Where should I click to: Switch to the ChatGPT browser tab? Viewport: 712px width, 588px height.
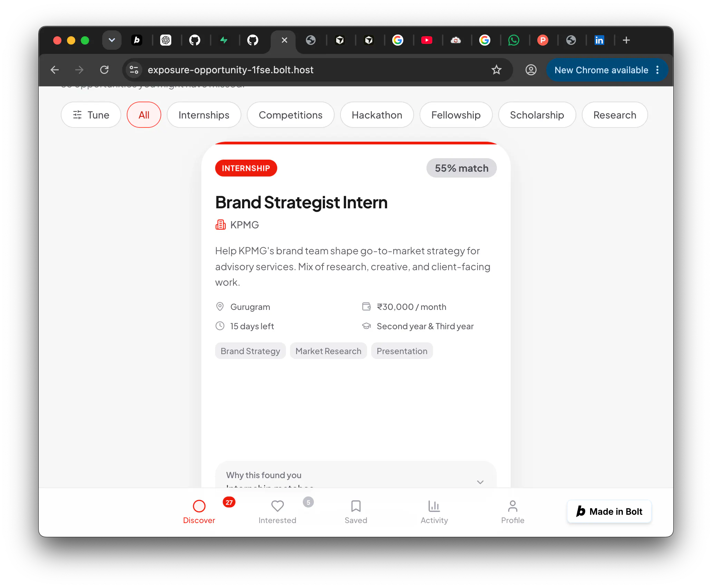pos(166,40)
